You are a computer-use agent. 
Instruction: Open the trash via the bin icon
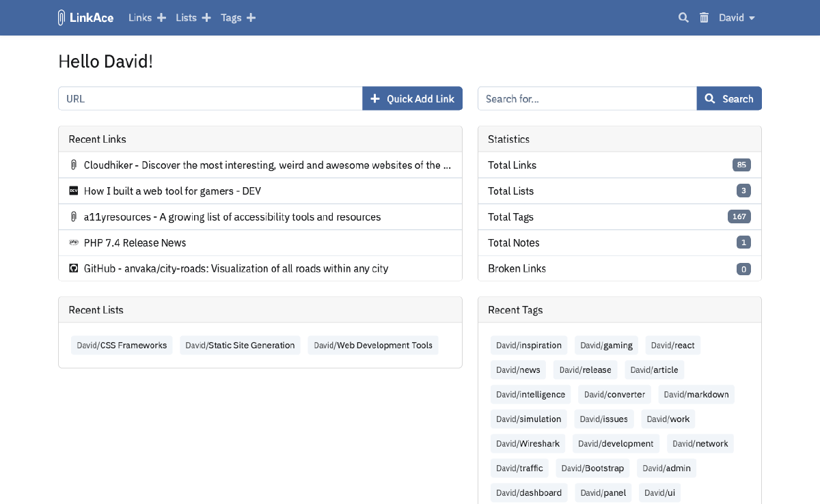(704, 17)
